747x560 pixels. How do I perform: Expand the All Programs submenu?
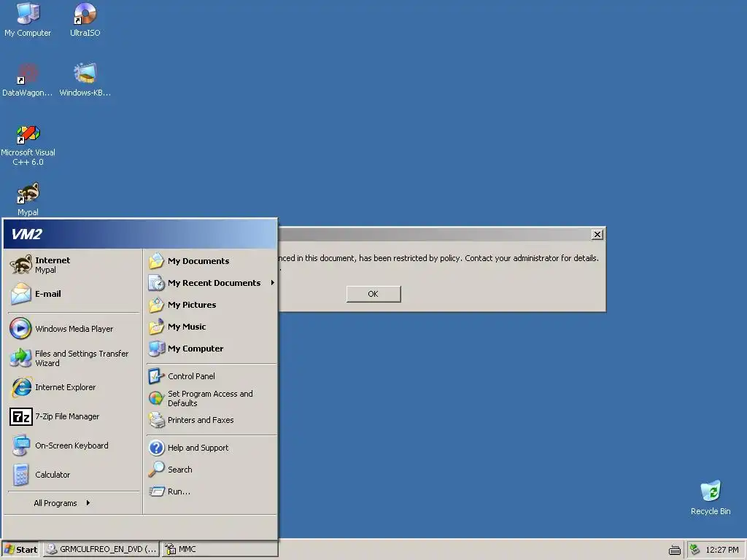click(x=62, y=503)
